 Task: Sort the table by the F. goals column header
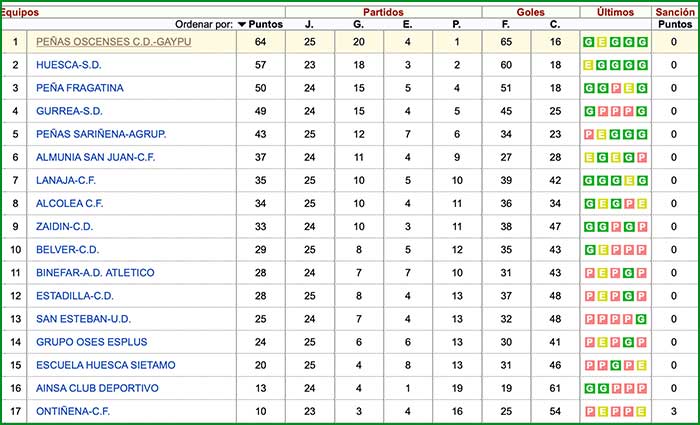coord(506,24)
